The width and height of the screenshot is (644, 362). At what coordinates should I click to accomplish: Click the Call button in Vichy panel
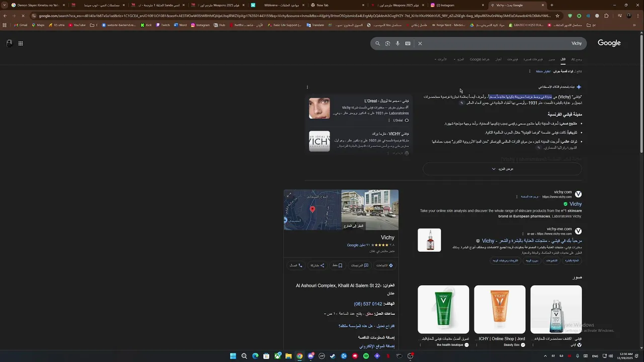pos(296,265)
